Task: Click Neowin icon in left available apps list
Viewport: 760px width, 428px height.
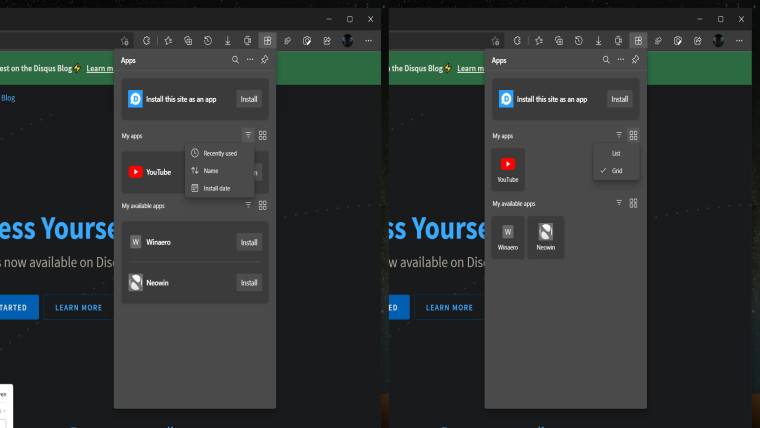Action: [x=136, y=283]
